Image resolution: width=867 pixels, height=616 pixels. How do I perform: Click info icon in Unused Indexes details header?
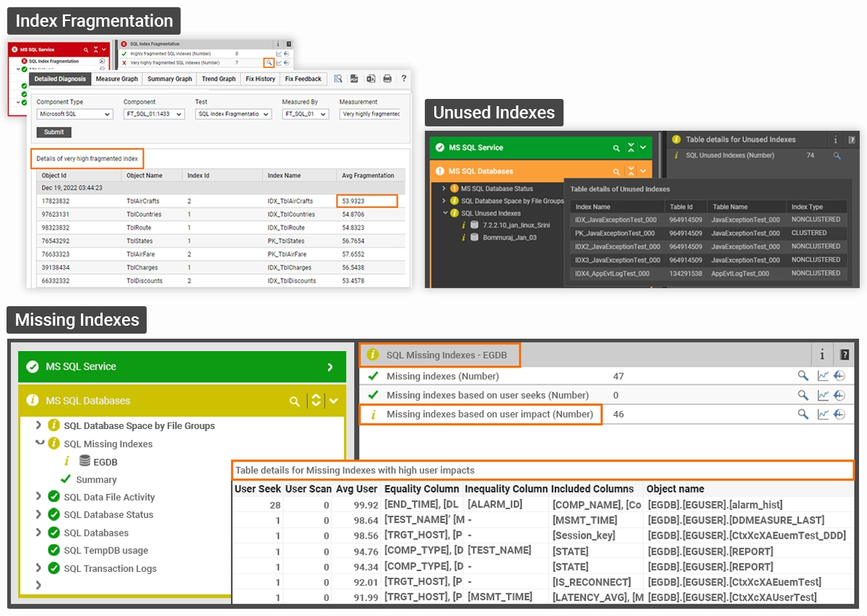836,140
